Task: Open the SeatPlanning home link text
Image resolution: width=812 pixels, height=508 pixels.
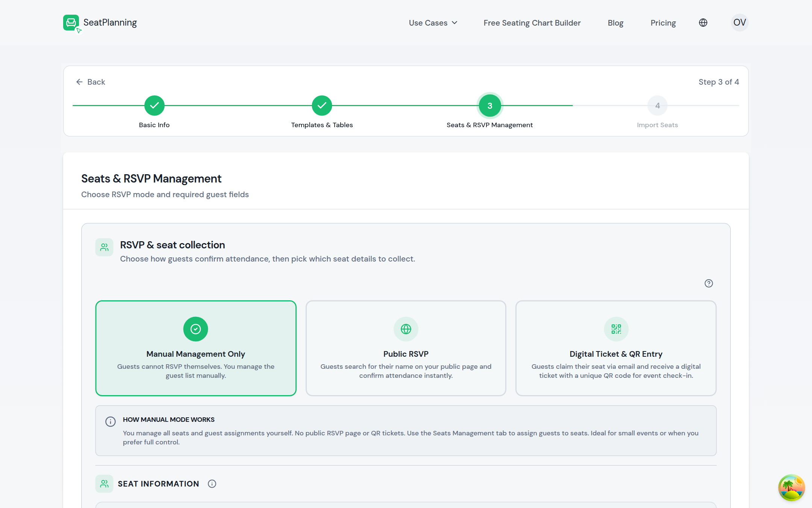Action: [110, 23]
